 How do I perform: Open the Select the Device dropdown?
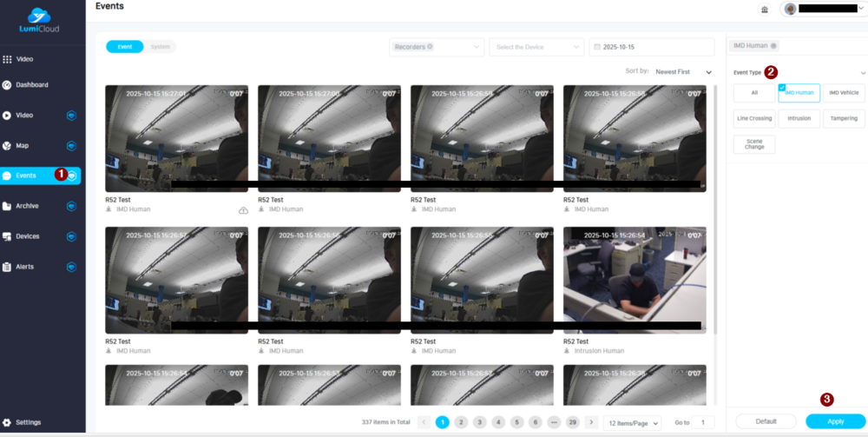click(x=536, y=47)
